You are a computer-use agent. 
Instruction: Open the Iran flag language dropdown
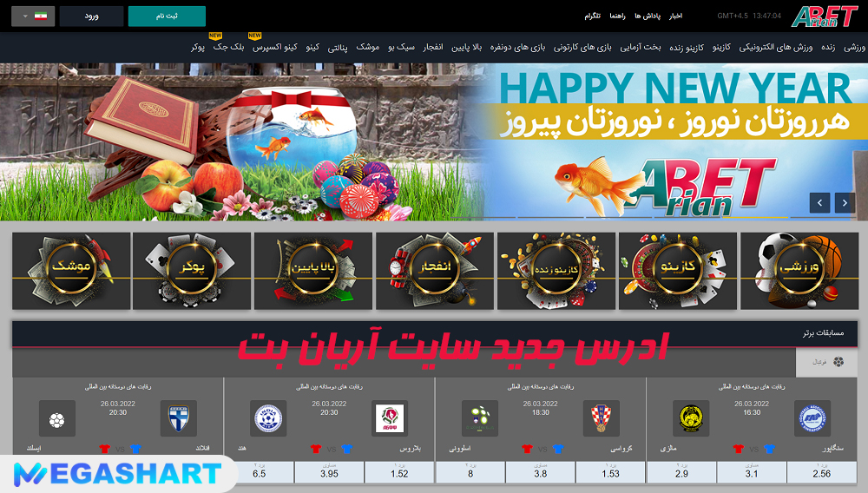pyautogui.click(x=33, y=16)
